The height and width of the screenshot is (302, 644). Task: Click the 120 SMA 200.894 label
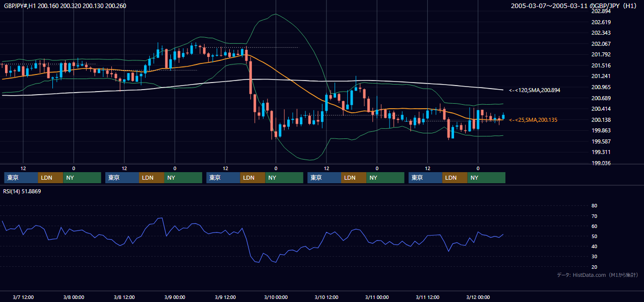coord(535,90)
